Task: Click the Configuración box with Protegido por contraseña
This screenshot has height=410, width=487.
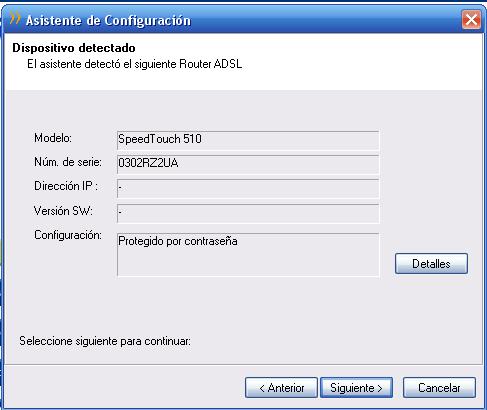Action: (x=248, y=255)
